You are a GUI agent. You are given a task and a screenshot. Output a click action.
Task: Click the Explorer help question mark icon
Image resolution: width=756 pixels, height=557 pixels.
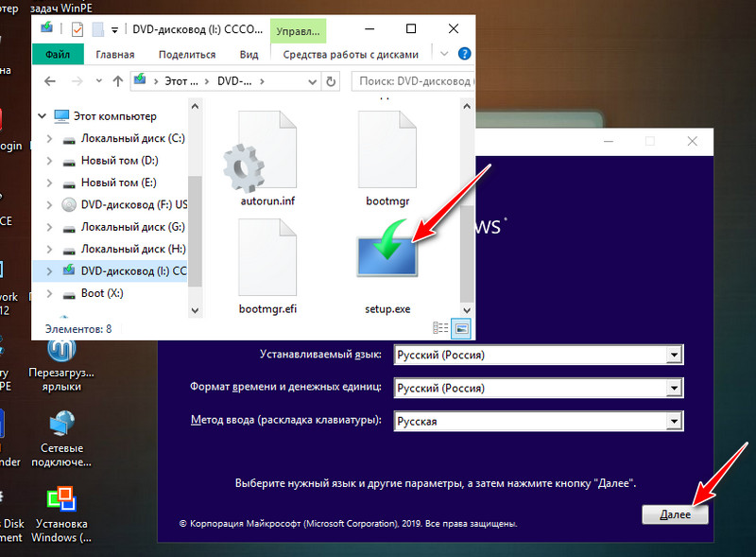(x=464, y=54)
